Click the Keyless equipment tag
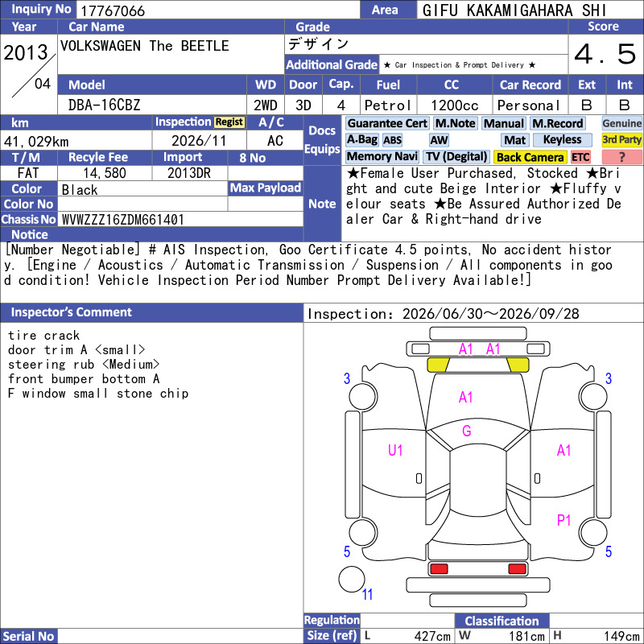 (562, 139)
